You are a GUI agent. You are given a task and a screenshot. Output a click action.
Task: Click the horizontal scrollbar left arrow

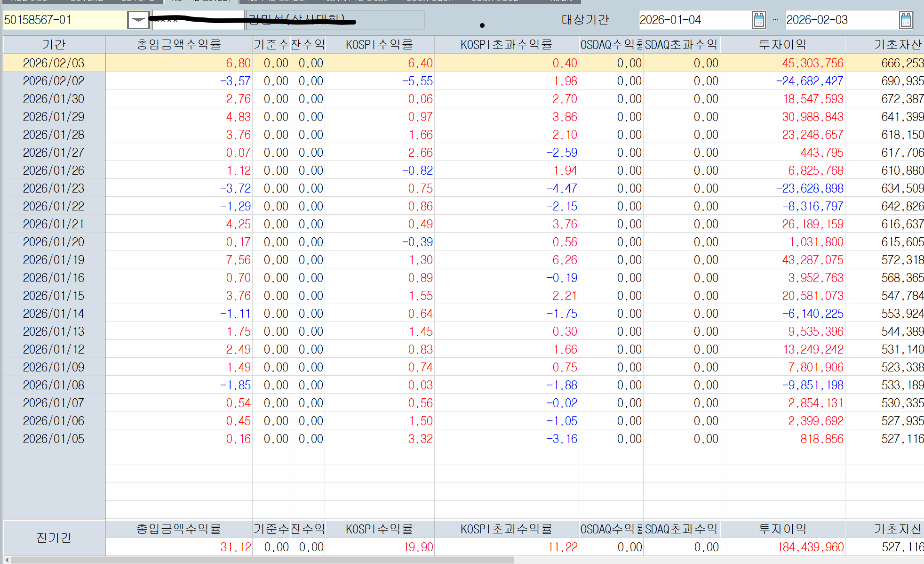[7, 560]
